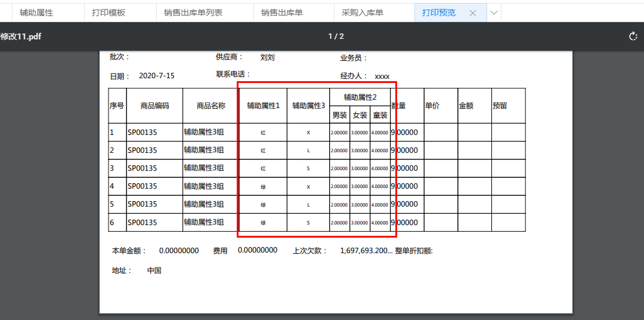
Task: Click the 男装 sub-header
Action: click(340, 115)
